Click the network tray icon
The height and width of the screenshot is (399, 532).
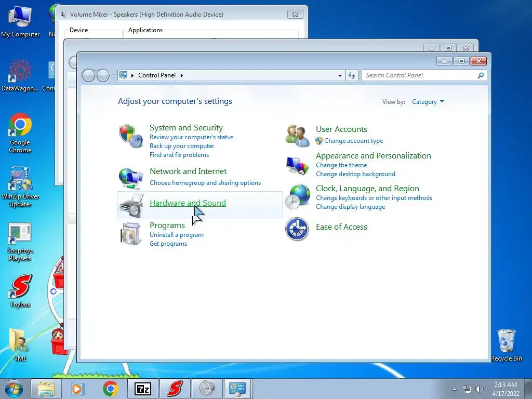(x=467, y=389)
